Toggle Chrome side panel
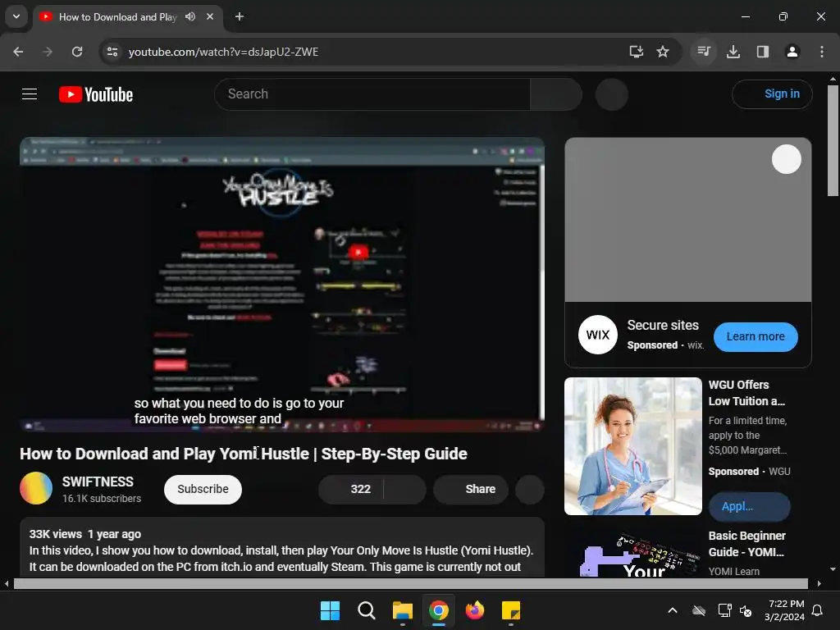The width and height of the screenshot is (840, 630). coord(763,52)
